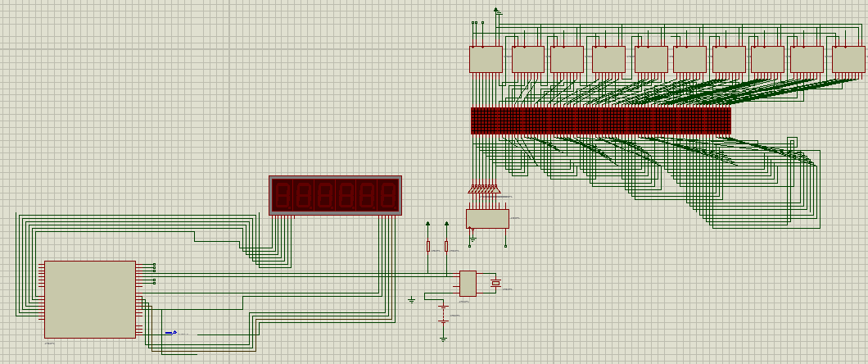868x364 pixels.
Task: Click the power terminal arrow above top ICs
Action: pos(496,9)
